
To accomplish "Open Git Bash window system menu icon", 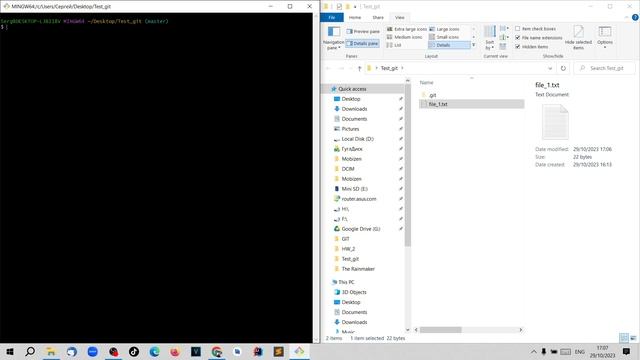I will (x=6, y=6).
